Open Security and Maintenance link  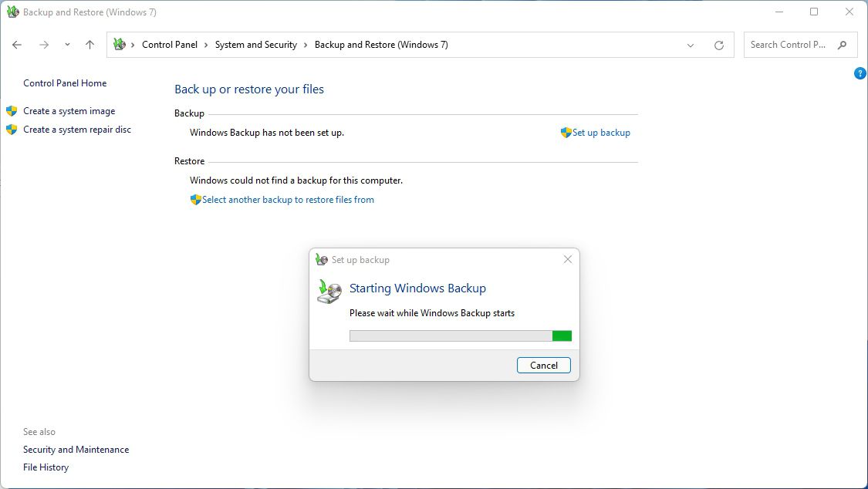click(76, 450)
